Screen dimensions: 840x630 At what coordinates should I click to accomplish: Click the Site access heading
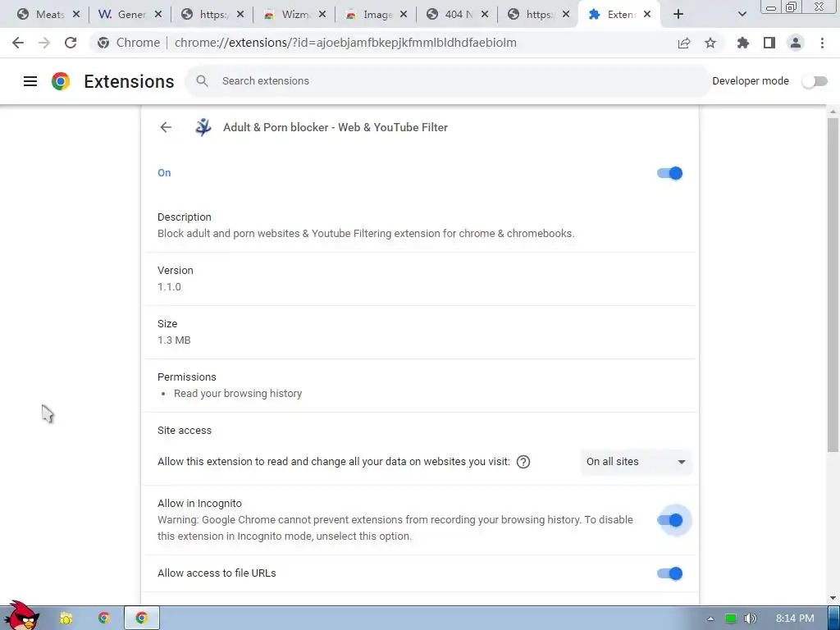click(x=185, y=431)
